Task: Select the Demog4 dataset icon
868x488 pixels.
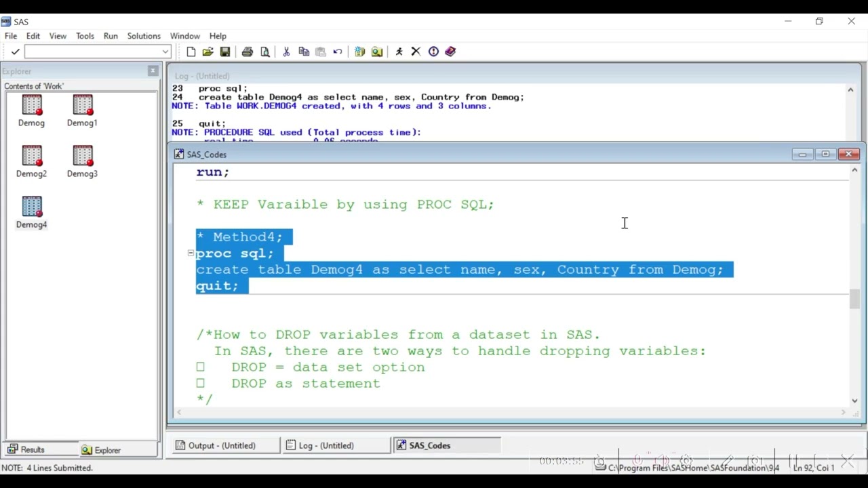Action: pyautogui.click(x=31, y=213)
